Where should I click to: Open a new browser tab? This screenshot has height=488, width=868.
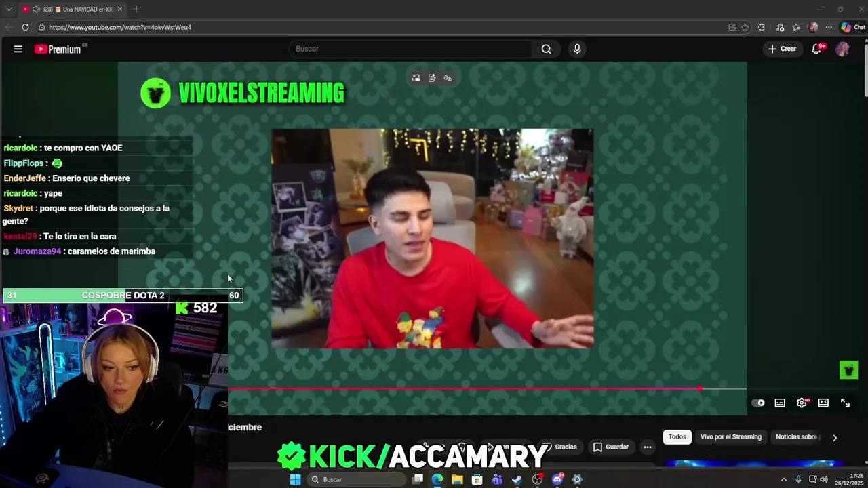pos(136,9)
